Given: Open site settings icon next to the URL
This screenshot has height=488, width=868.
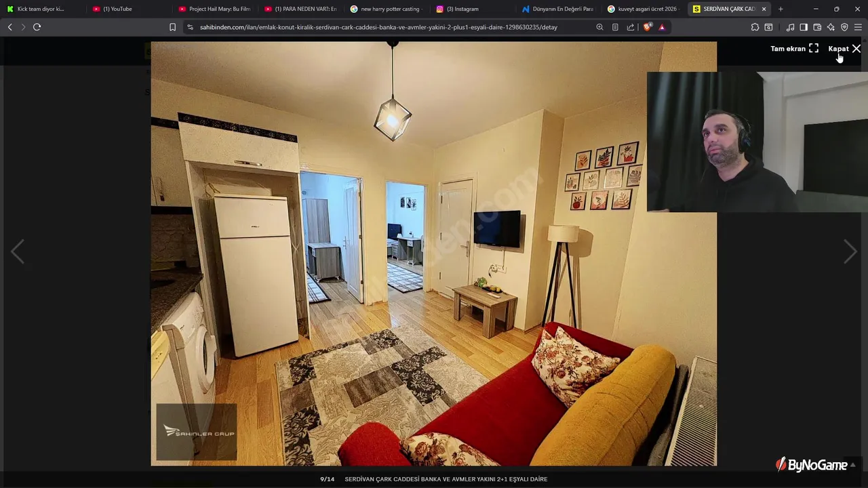Looking at the screenshot, I should 190,27.
